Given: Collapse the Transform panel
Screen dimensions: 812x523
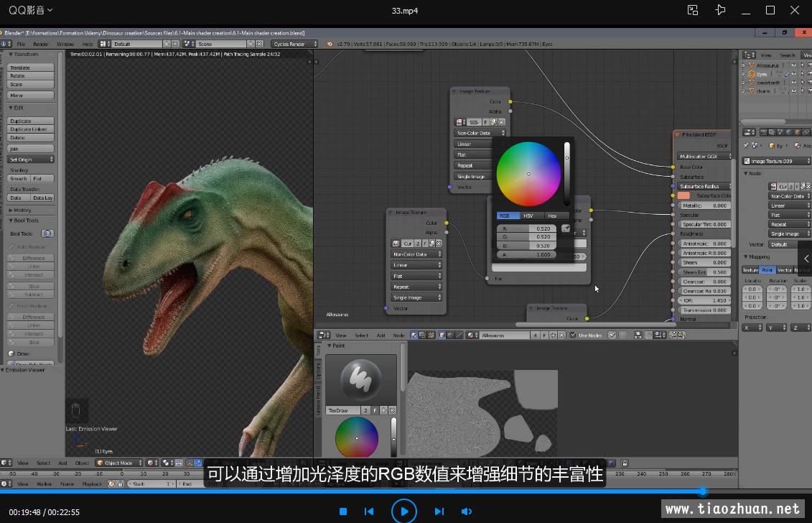Looking at the screenshot, I should click(24, 54).
